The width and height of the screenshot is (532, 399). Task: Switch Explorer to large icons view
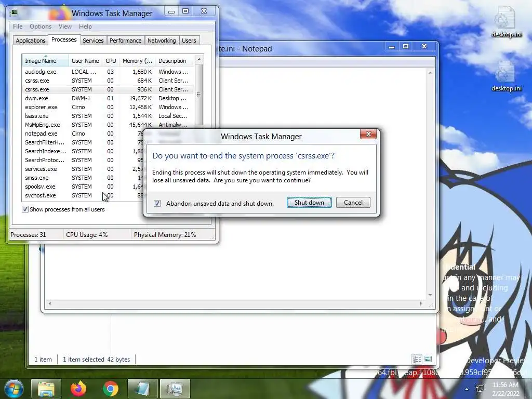pyautogui.click(x=428, y=359)
